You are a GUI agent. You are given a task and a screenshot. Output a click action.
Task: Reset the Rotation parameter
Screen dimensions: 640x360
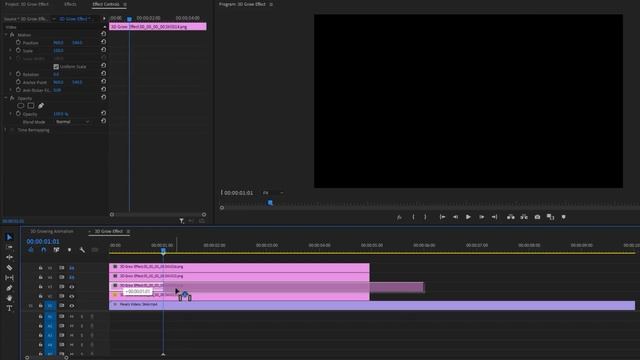(103, 74)
